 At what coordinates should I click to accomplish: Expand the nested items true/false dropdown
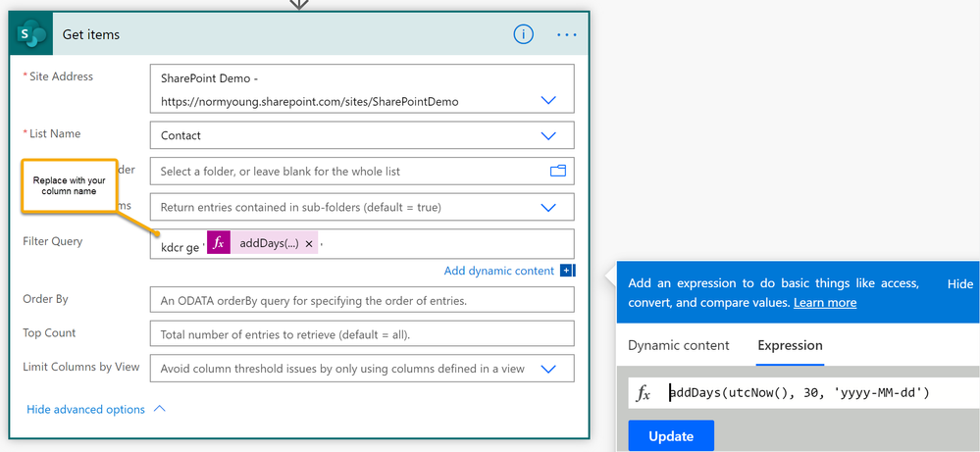[x=548, y=207]
